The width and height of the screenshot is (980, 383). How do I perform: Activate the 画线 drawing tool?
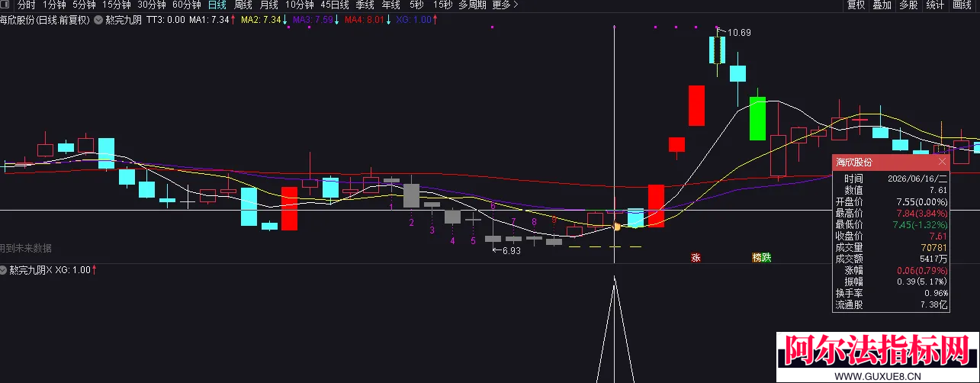[962, 5]
